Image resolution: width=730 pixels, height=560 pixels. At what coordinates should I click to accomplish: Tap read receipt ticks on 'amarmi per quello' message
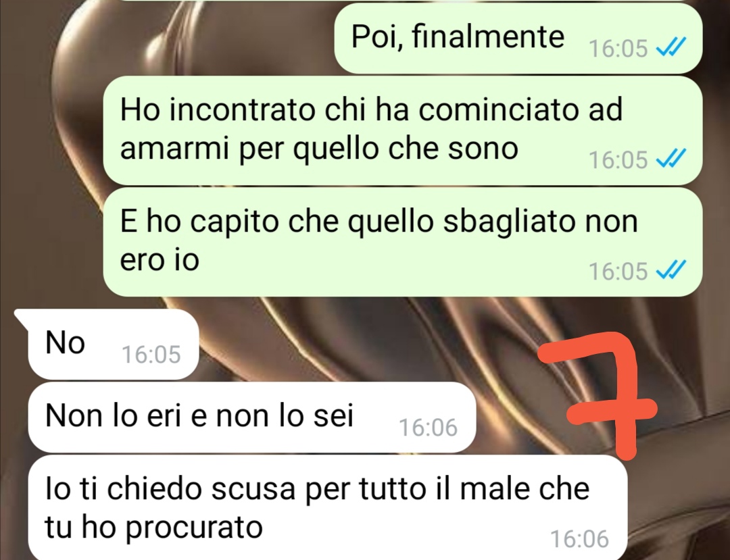click(671, 159)
